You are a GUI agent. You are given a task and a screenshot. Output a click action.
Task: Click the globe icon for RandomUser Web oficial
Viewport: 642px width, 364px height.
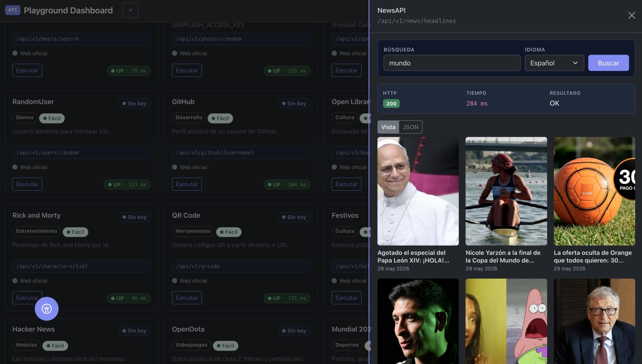click(x=15, y=167)
